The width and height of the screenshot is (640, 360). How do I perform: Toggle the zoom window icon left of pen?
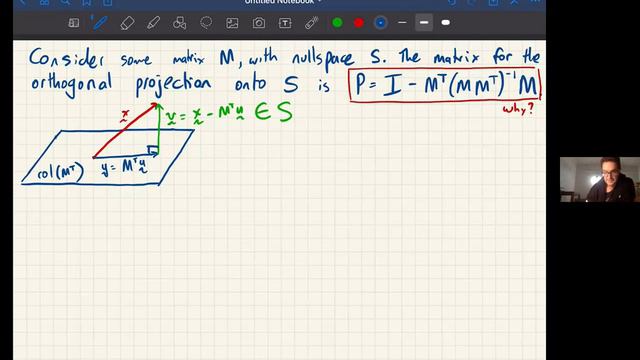coord(74,23)
